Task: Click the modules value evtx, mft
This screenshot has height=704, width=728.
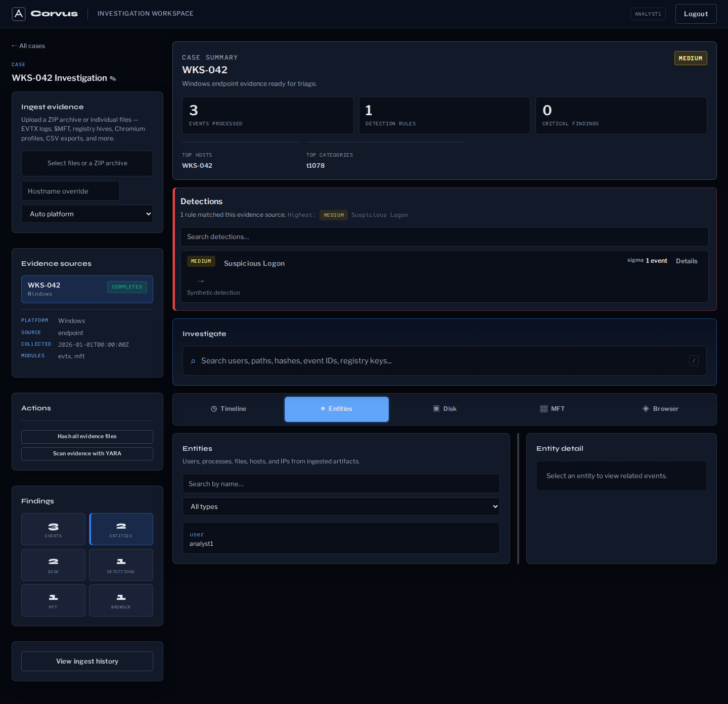Action: click(71, 356)
